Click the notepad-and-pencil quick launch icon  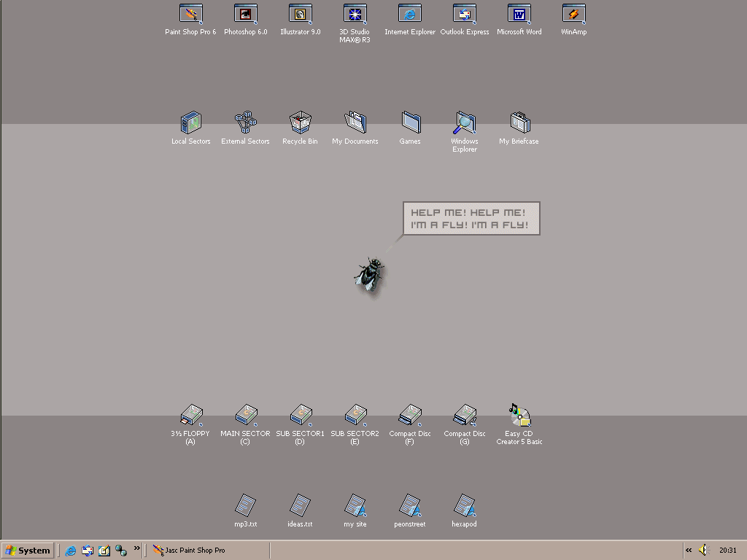click(x=104, y=551)
